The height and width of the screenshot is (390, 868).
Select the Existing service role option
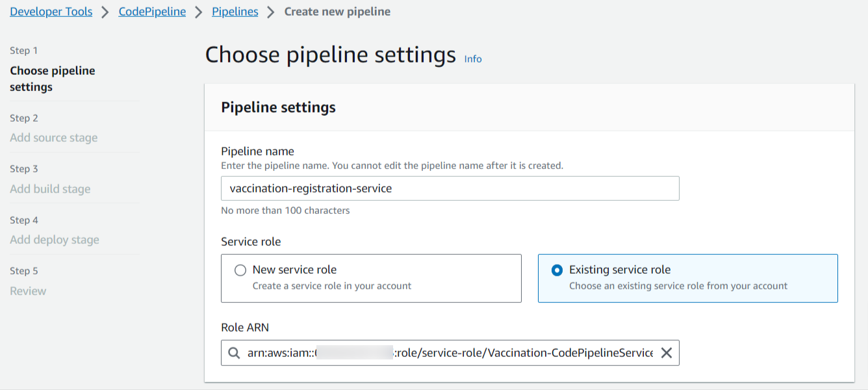click(557, 270)
